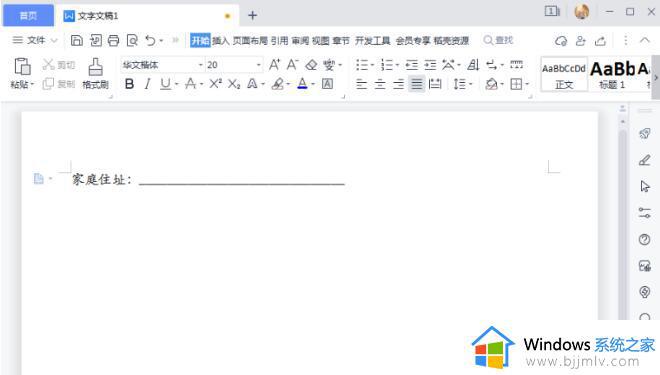The image size is (660, 375).
Task: Switch to the 页面布局 ribbon tab
Action: pos(250,40)
